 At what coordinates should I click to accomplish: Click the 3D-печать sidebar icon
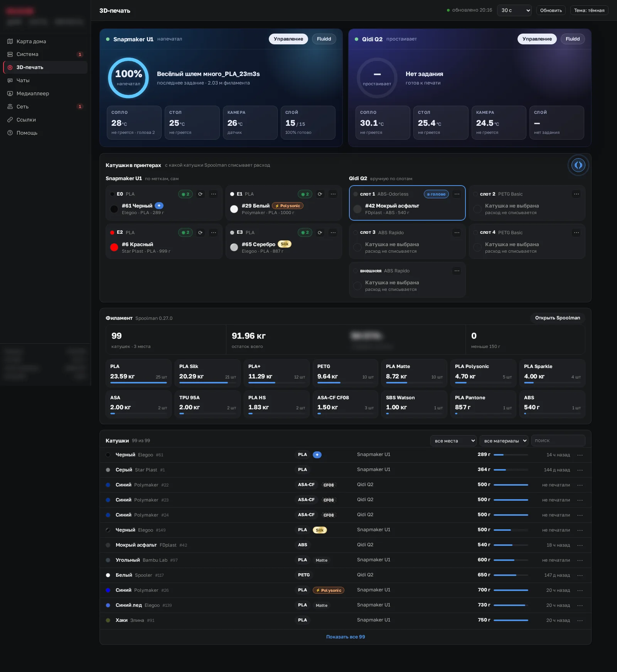10,68
